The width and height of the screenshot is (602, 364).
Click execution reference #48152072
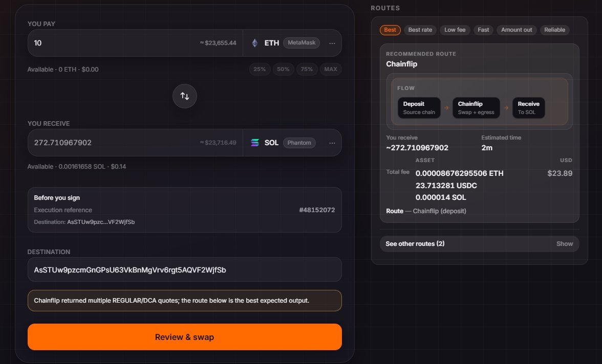[317, 210]
